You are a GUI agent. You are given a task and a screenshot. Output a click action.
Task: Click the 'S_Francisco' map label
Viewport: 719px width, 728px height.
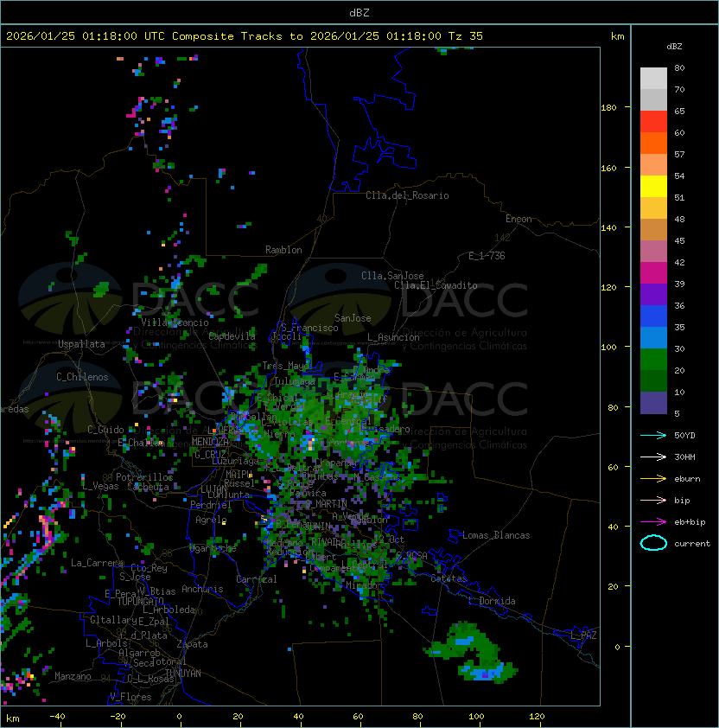tap(309, 328)
